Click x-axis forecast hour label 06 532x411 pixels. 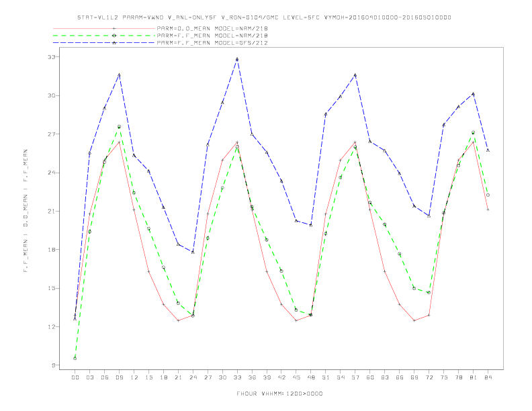tap(105, 377)
